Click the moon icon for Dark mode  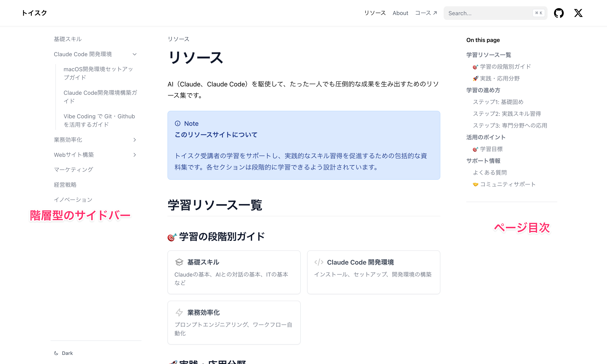point(56,353)
